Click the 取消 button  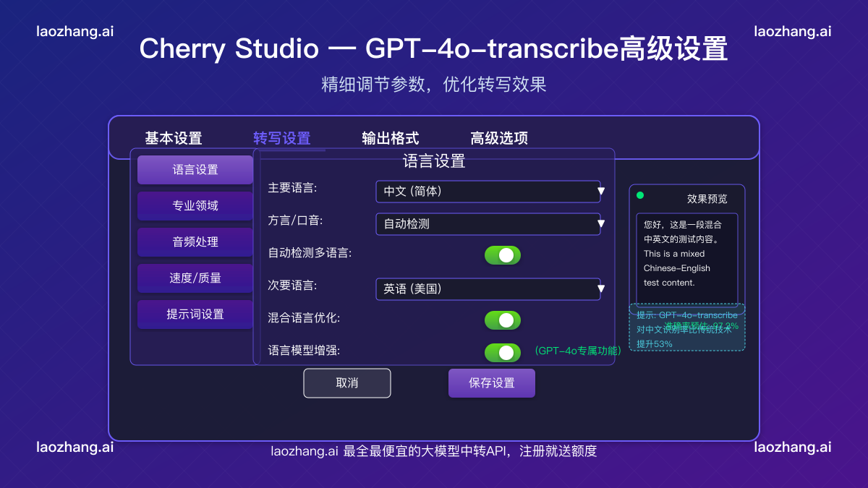(x=347, y=383)
